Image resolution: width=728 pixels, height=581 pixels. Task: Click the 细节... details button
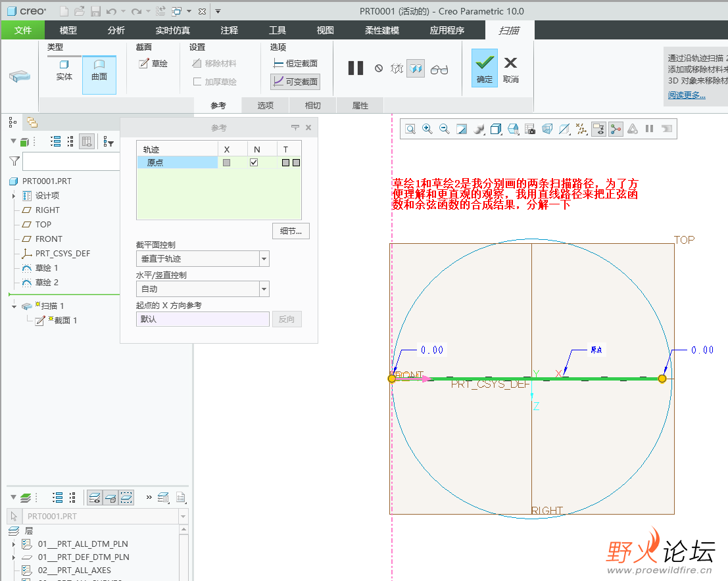pyautogui.click(x=291, y=231)
